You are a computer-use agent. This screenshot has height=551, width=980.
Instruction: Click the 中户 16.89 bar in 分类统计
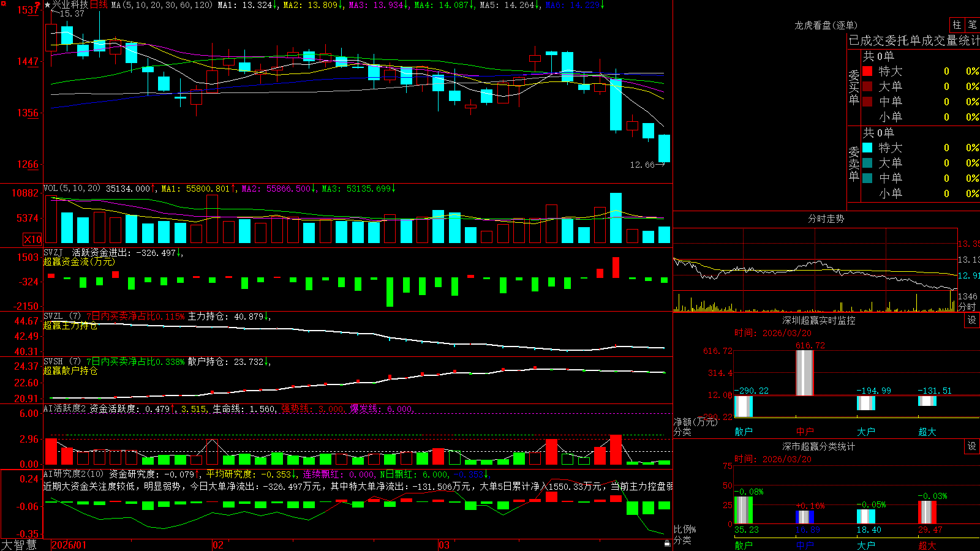pyautogui.click(x=805, y=517)
